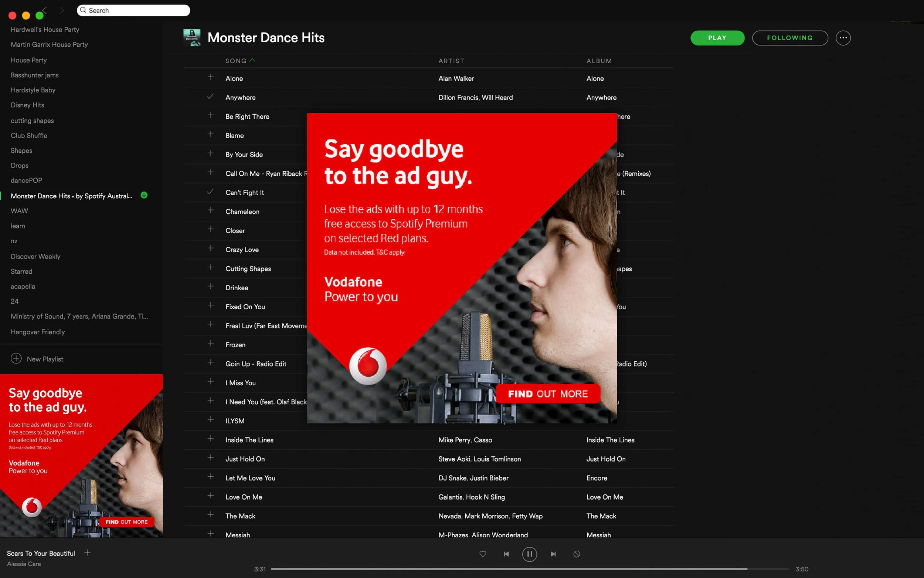
Task: Add Scars To Your Beautiful to library
Action: click(88, 552)
